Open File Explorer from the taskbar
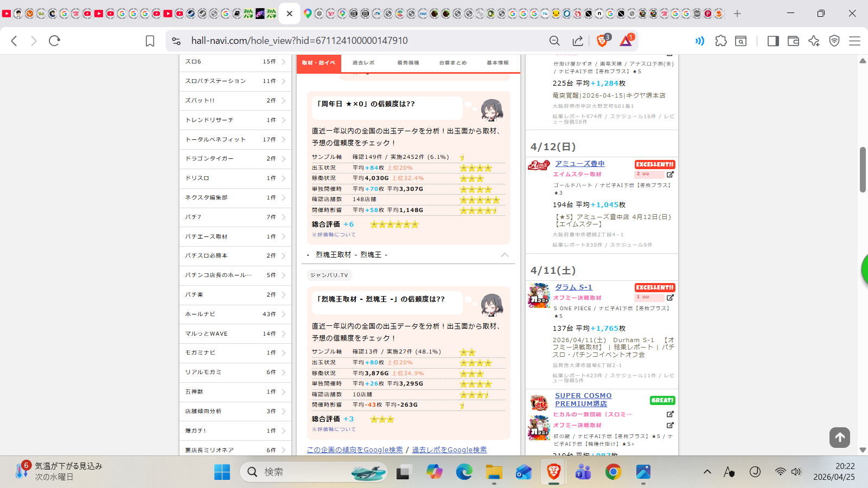This screenshot has width=868, height=488. (494, 472)
